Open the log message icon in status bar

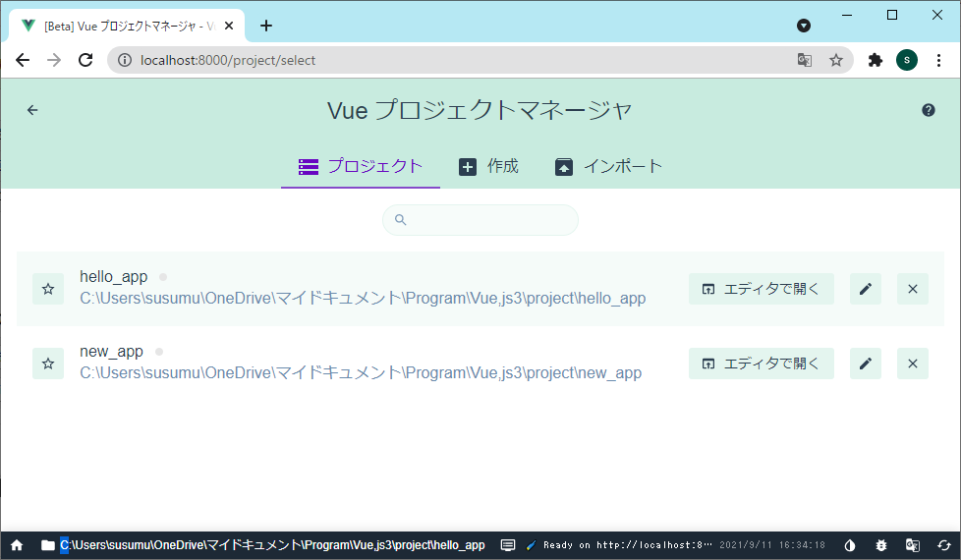tap(508, 545)
